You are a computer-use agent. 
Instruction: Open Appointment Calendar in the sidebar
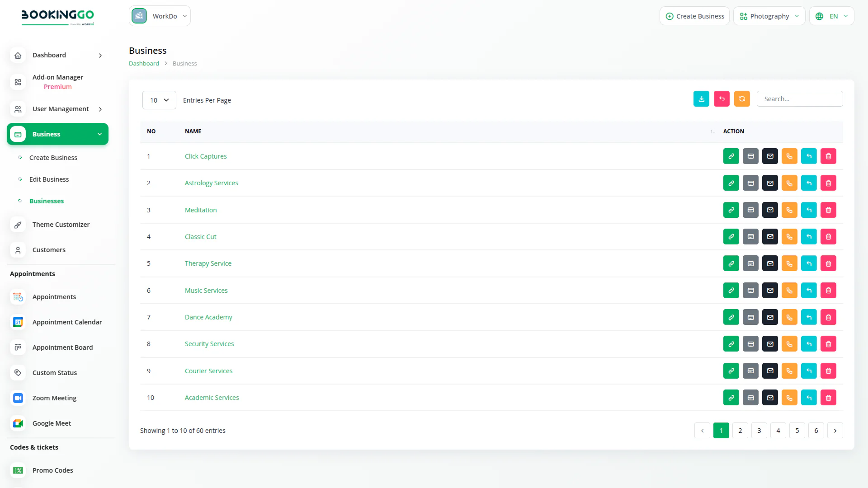point(67,322)
